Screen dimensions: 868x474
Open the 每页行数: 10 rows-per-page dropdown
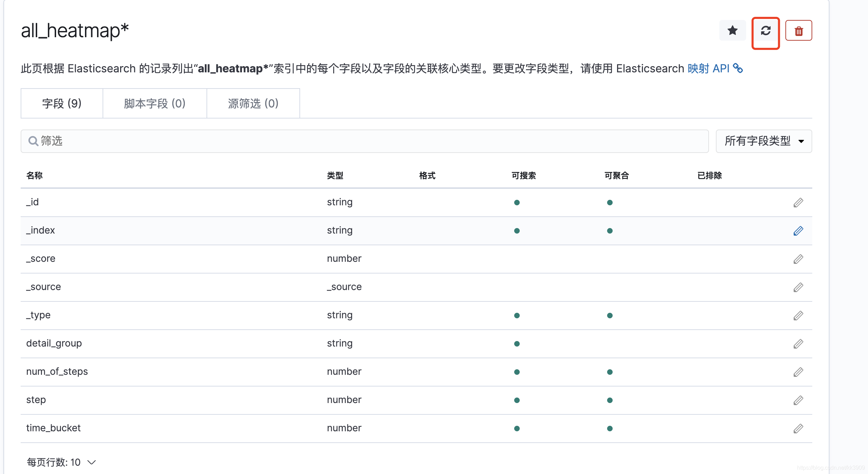tap(61, 462)
